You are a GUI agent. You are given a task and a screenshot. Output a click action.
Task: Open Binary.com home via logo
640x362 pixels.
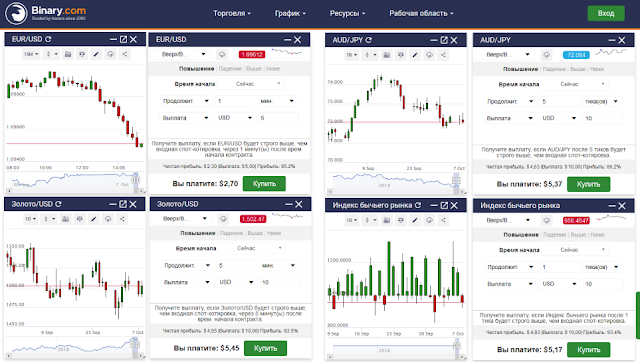coord(45,13)
